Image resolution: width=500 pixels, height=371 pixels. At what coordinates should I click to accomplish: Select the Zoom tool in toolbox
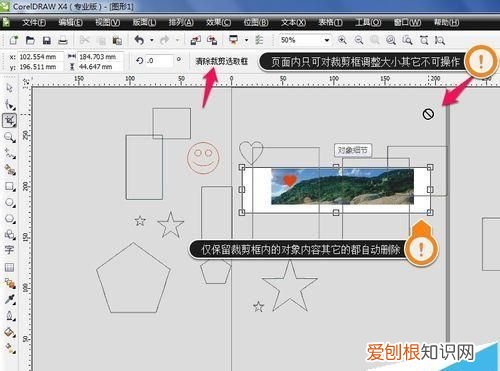(9, 137)
